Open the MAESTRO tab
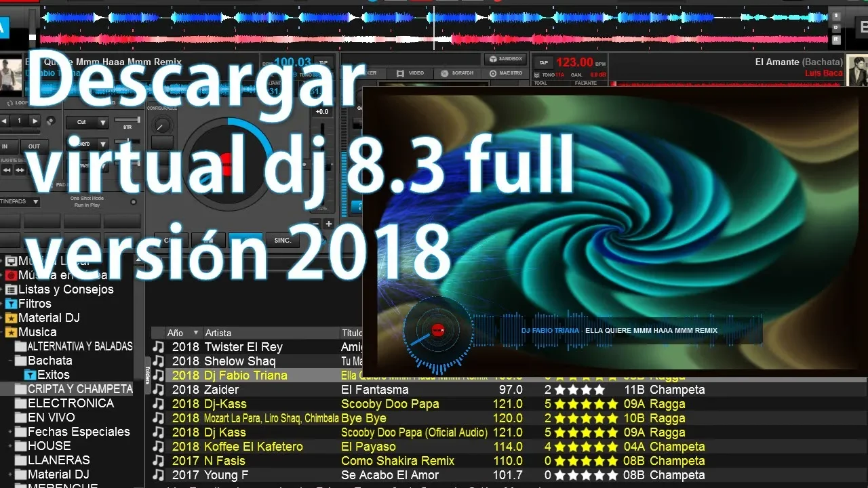868x488 pixels. click(x=506, y=73)
